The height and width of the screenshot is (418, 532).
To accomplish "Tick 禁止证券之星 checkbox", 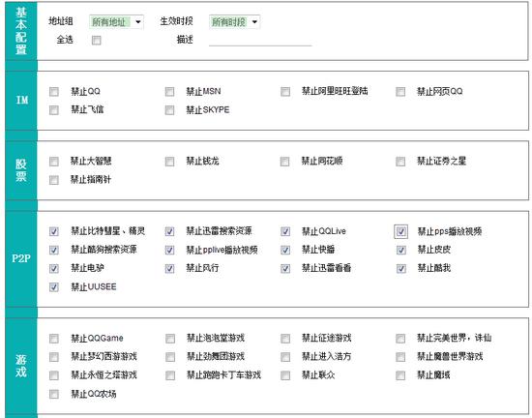I will 400,162.
